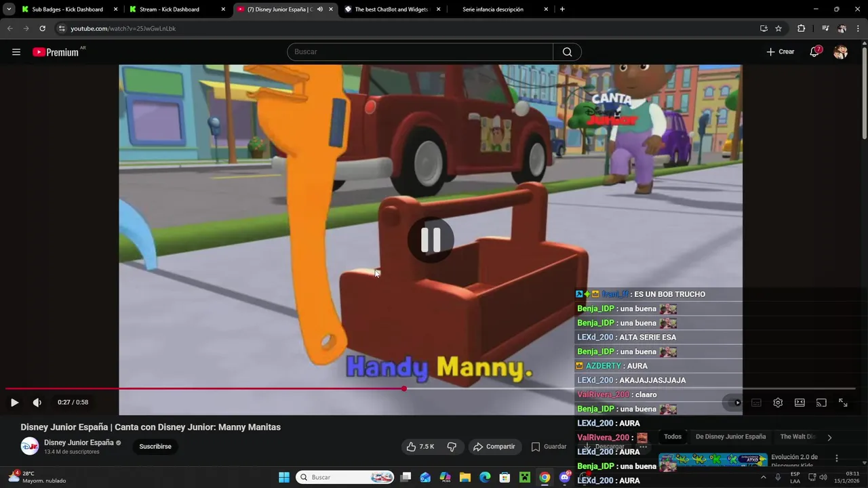Mute the video volume
Viewport: 868px width, 488px height.
click(37, 403)
